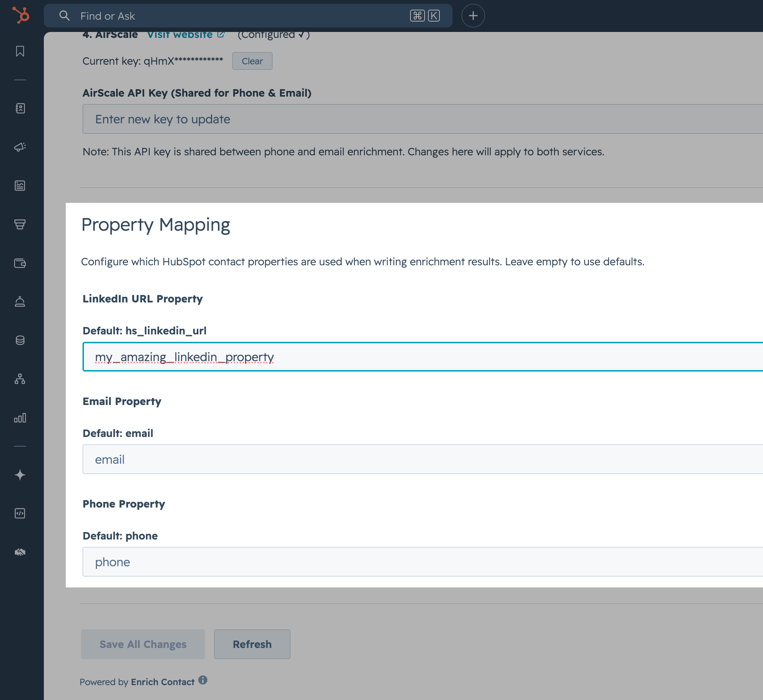Open the Development code sidebar icon
This screenshot has height=700, width=763.
point(20,513)
